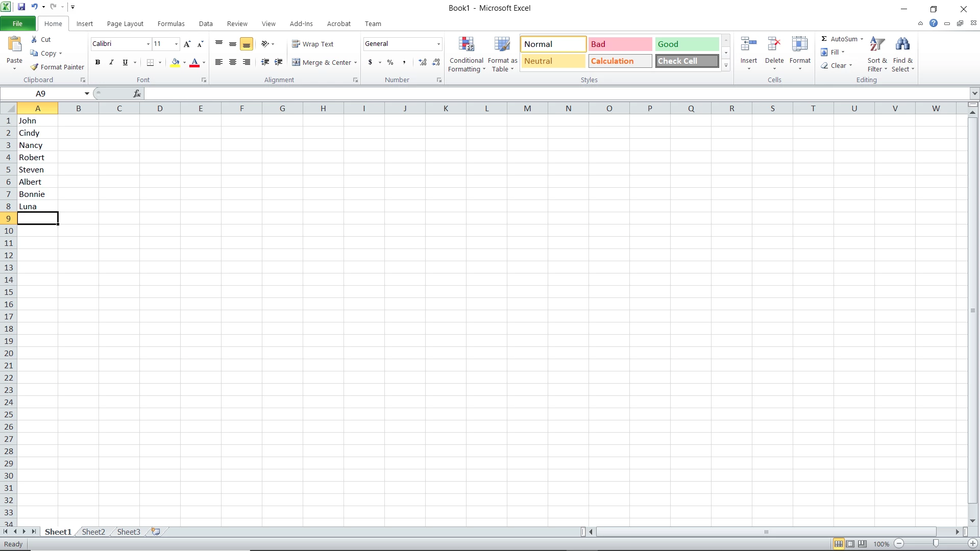Click the Insert Function fx icon

137,93
